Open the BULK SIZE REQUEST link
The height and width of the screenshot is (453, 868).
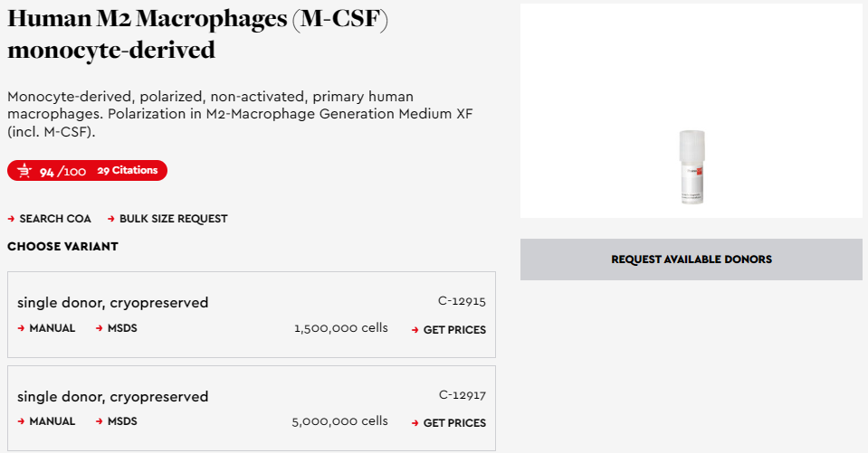[x=173, y=219]
